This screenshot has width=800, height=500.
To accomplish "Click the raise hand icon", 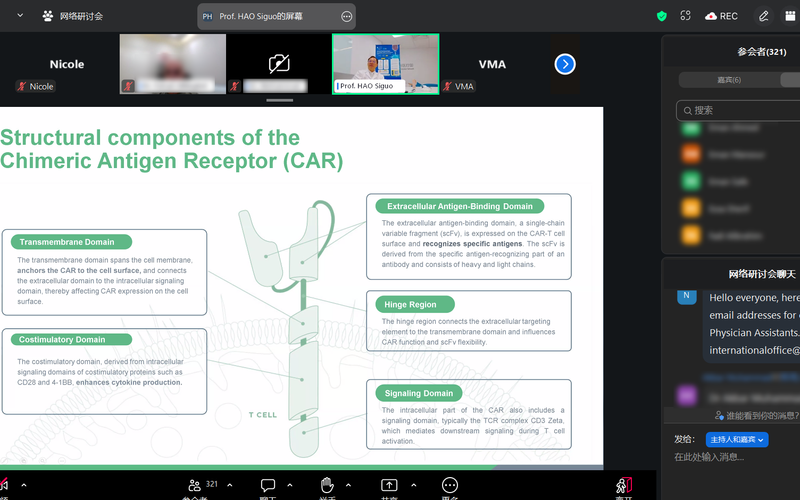I will tap(327, 485).
